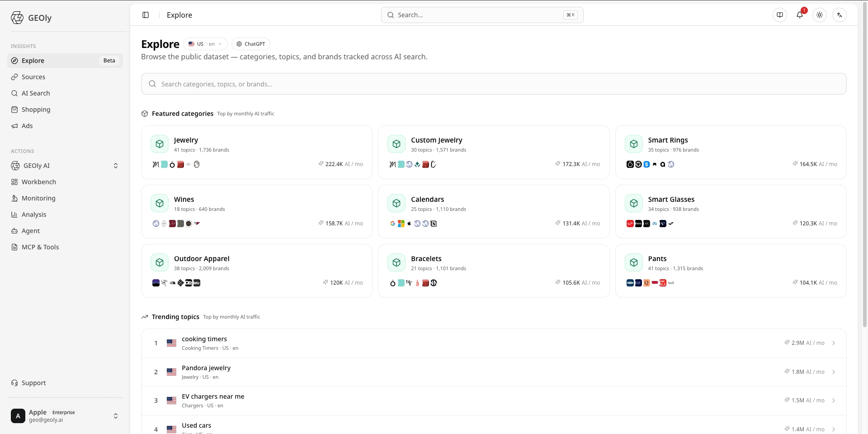Open the documentation book icon
This screenshot has width=868, height=434.
tap(780, 15)
